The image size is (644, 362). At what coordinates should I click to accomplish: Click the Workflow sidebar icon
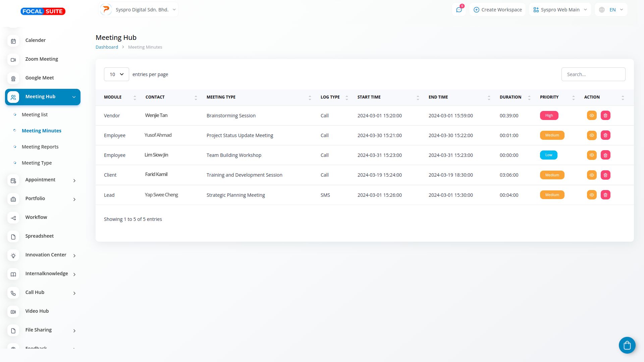pyautogui.click(x=13, y=218)
